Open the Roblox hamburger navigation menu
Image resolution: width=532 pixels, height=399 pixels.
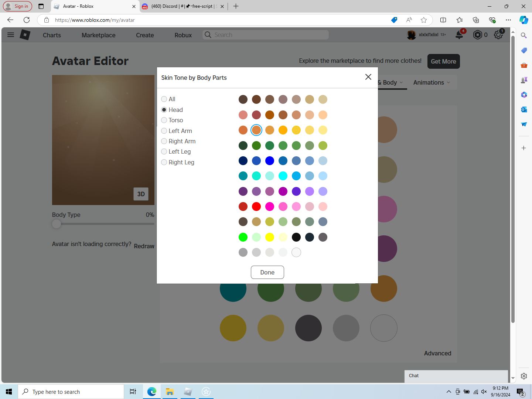click(11, 35)
